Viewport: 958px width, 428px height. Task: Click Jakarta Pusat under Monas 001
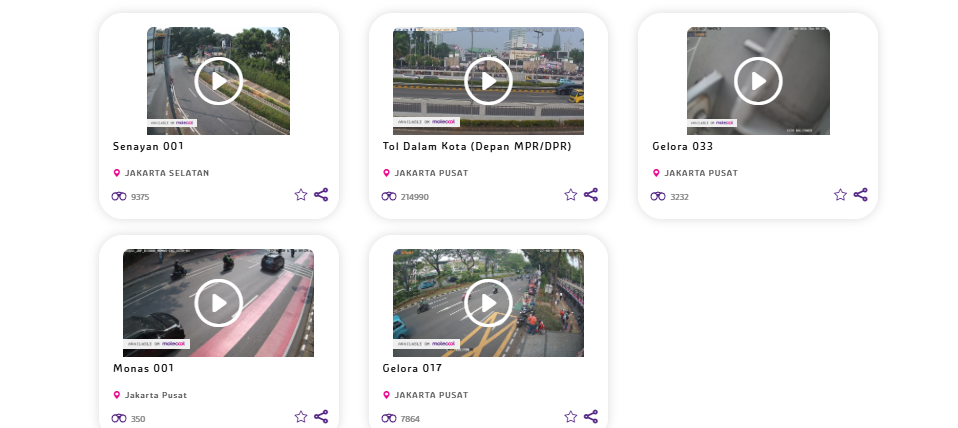click(156, 396)
